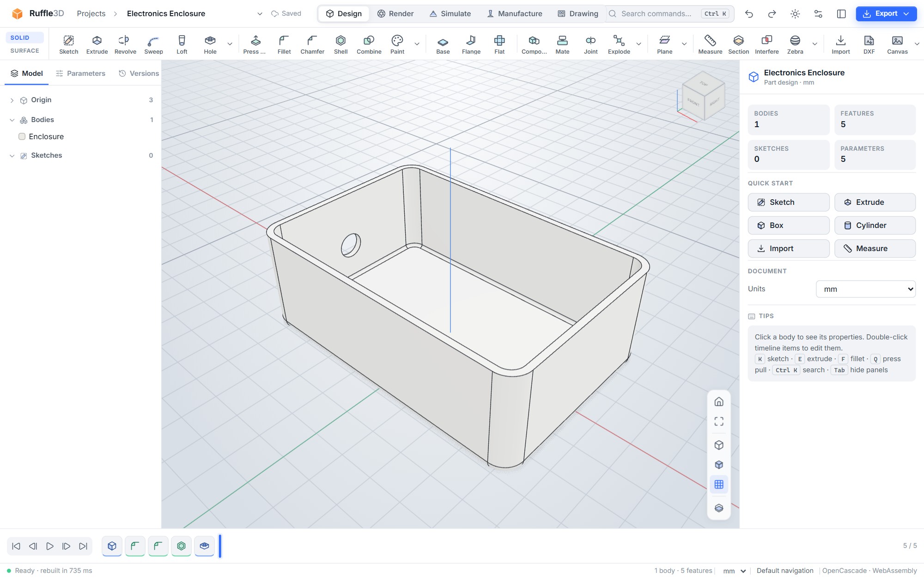Apply the Shell tool
The width and height of the screenshot is (924, 578).
click(x=340, y=44)
